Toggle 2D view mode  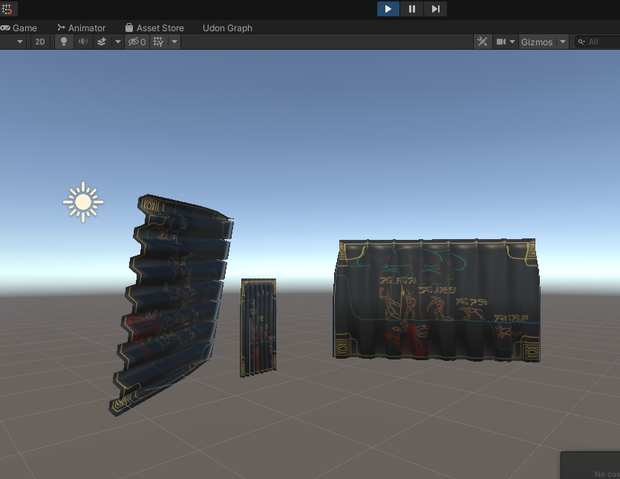tap(40, 42)
